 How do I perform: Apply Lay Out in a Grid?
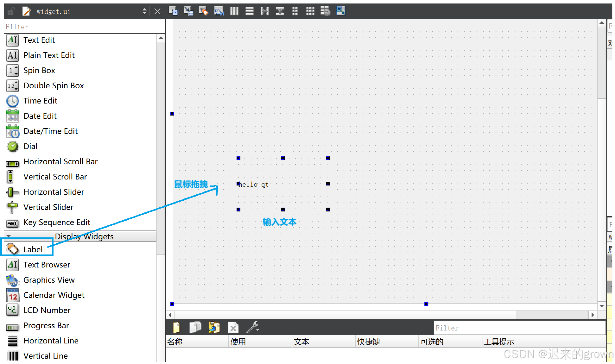click(310, 11)
